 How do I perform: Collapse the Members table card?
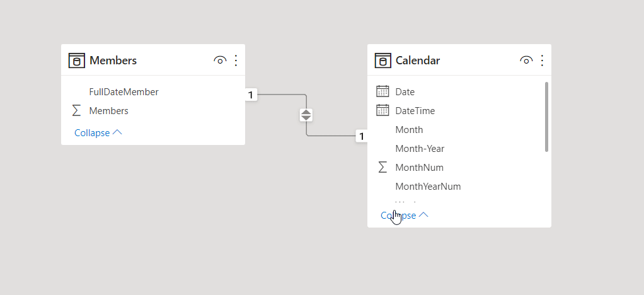pyautogui.click(x=98, y=133)
